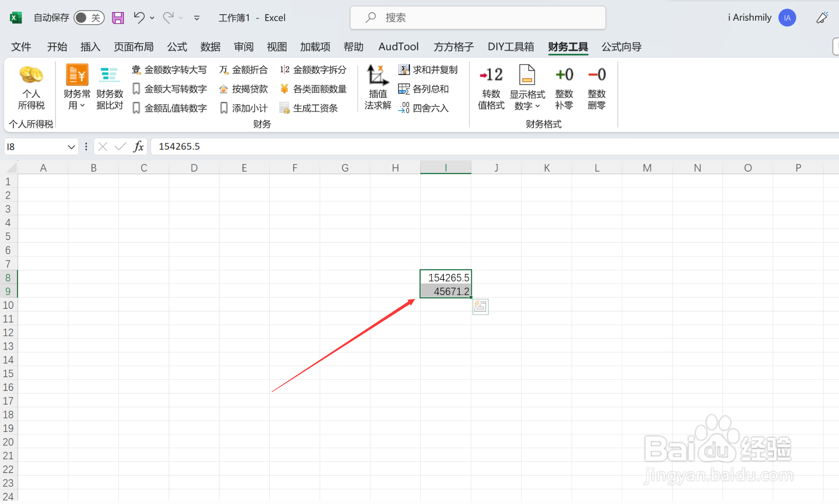Toggle the 自动保存 autosave switch
The image size is (839, 504).
(89, 18)
